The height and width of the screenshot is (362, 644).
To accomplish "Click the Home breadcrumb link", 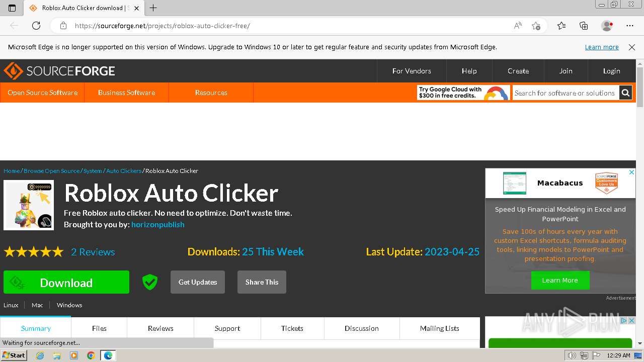I will pos(12,171).
